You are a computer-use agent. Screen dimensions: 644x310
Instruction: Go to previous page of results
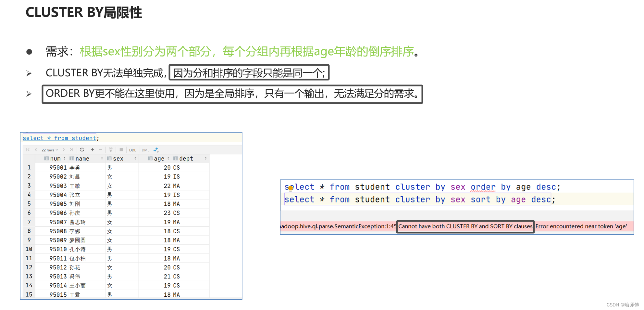36,150
